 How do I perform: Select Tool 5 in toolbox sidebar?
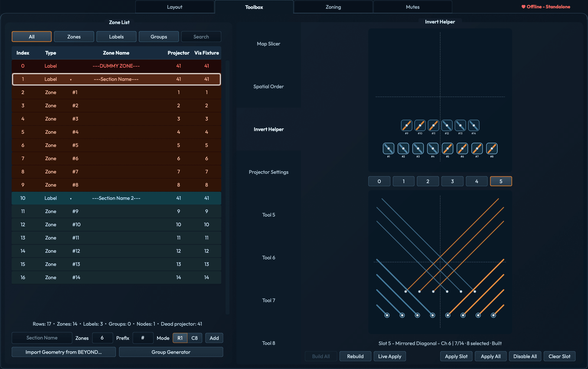point(269,215)
